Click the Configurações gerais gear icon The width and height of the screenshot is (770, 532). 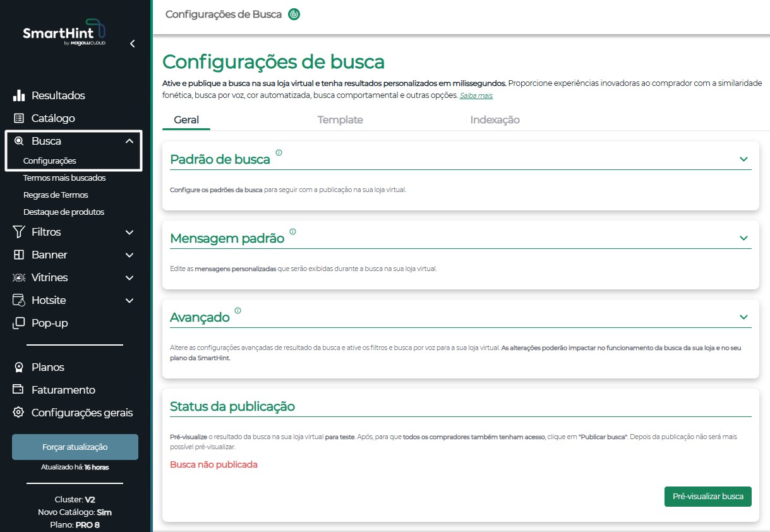click(x=19, y=412)
